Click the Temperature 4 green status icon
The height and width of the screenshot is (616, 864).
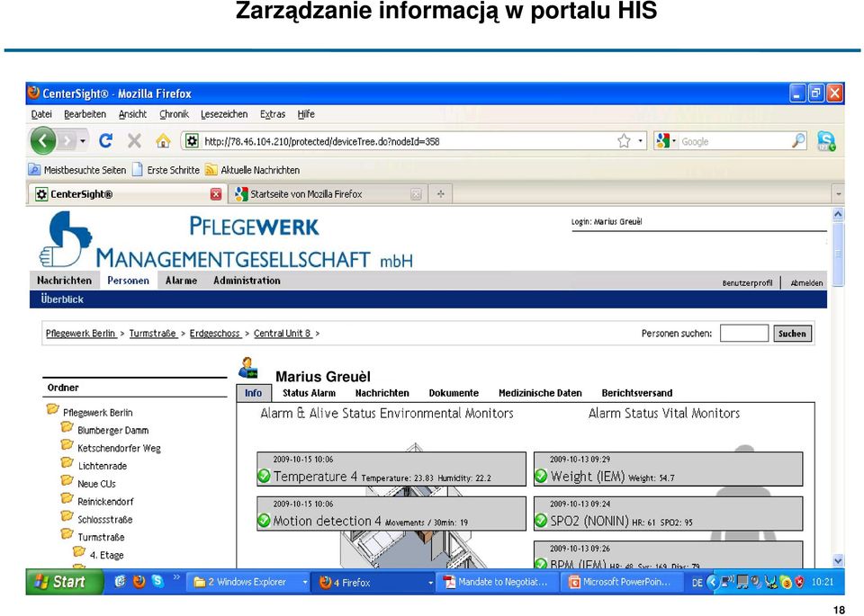[264, 476]
